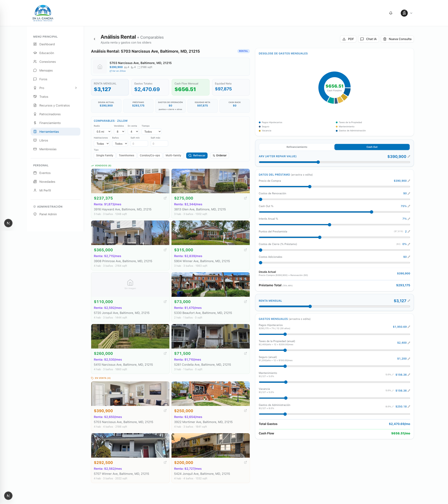Open the Habitaciones Todas dropdown
Viewport: 448px width, 504px height.
[102, 144]
